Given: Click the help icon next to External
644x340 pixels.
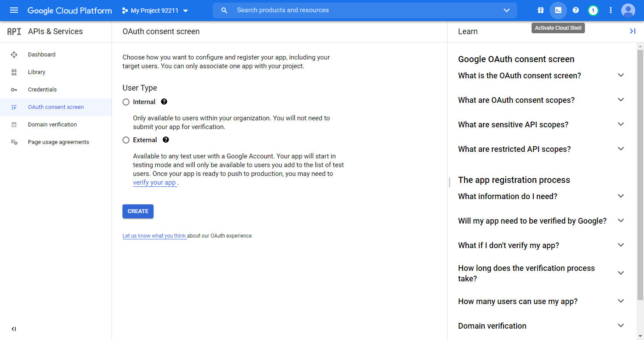Looking at the screenshot, I should (x=165, y=140).
